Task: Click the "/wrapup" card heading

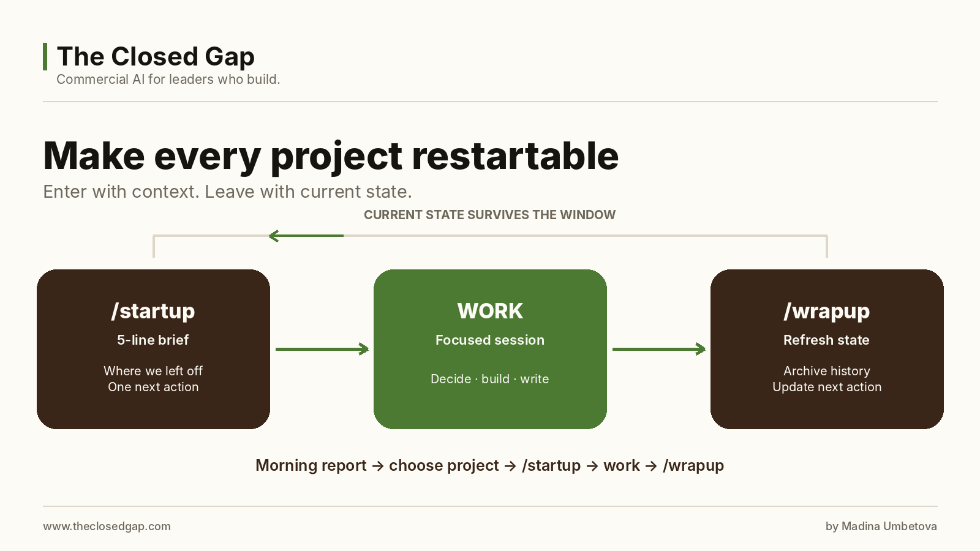Action: 827,311
